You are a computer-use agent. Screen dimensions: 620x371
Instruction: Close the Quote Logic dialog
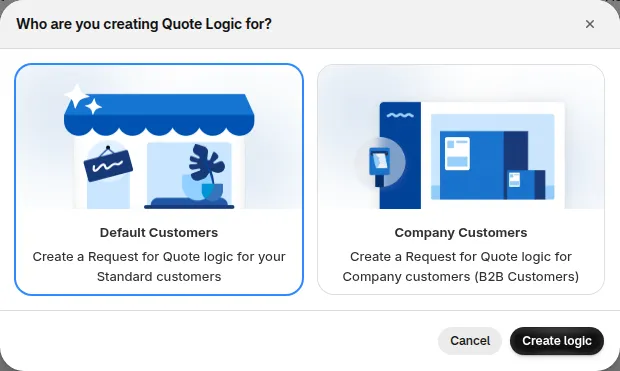590,24
